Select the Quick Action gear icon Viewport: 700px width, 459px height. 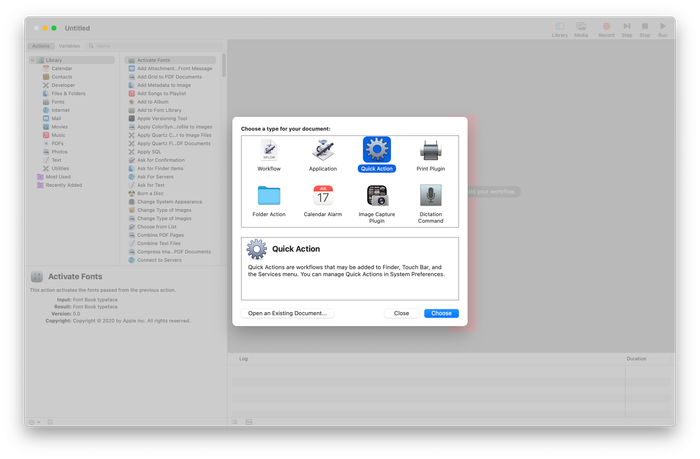[377, 150]
